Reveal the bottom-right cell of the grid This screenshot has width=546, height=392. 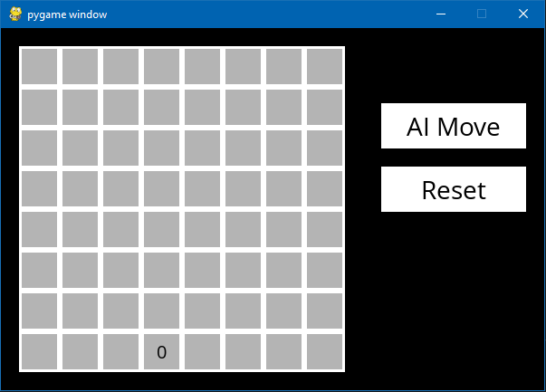tap(324, 351)
